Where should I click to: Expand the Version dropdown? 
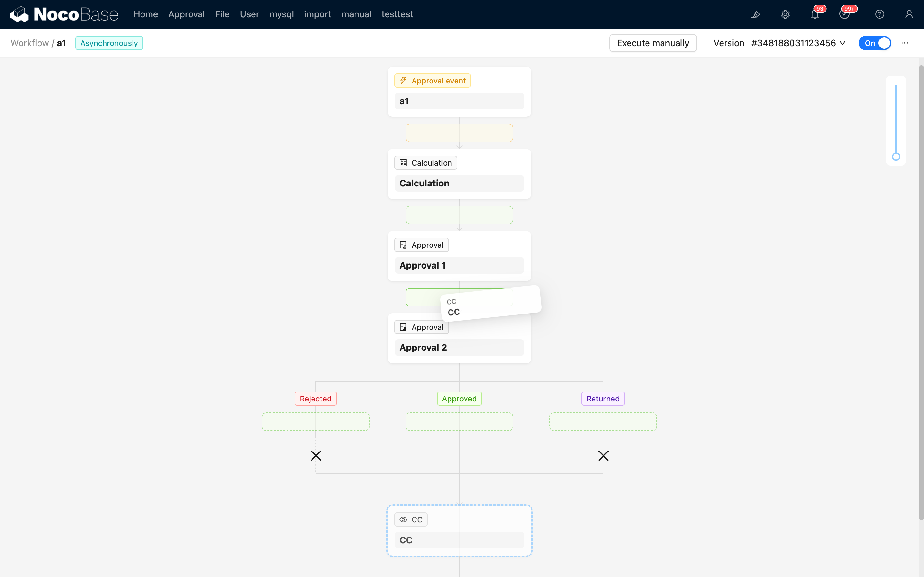tap(798, 43)
